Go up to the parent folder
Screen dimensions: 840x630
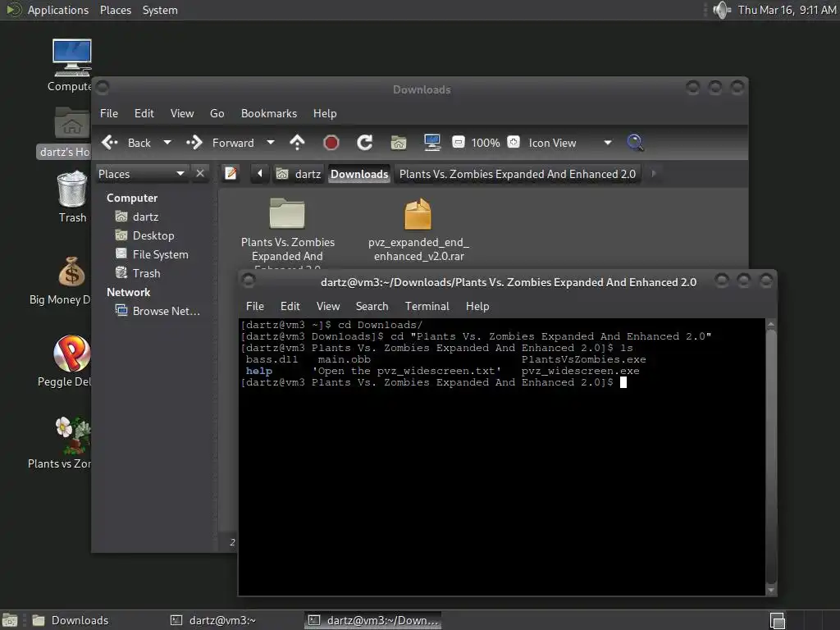click(297, 143)
